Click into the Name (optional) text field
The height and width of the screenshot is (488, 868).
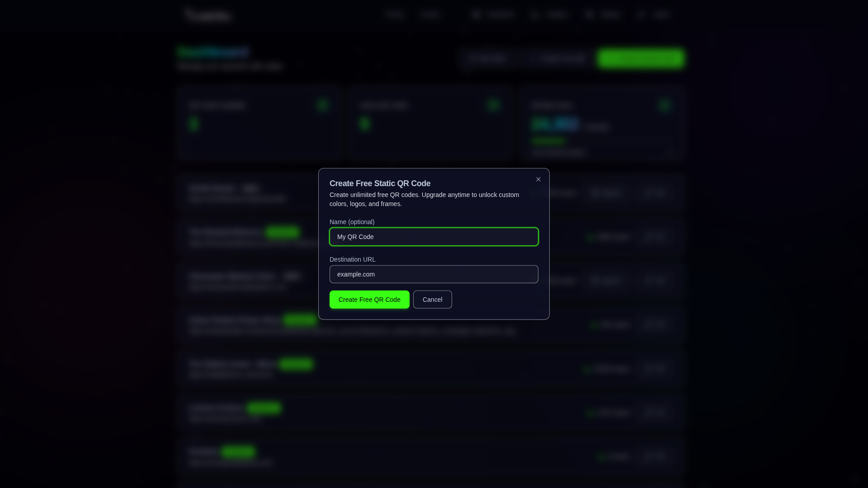[x=434, y=237]
